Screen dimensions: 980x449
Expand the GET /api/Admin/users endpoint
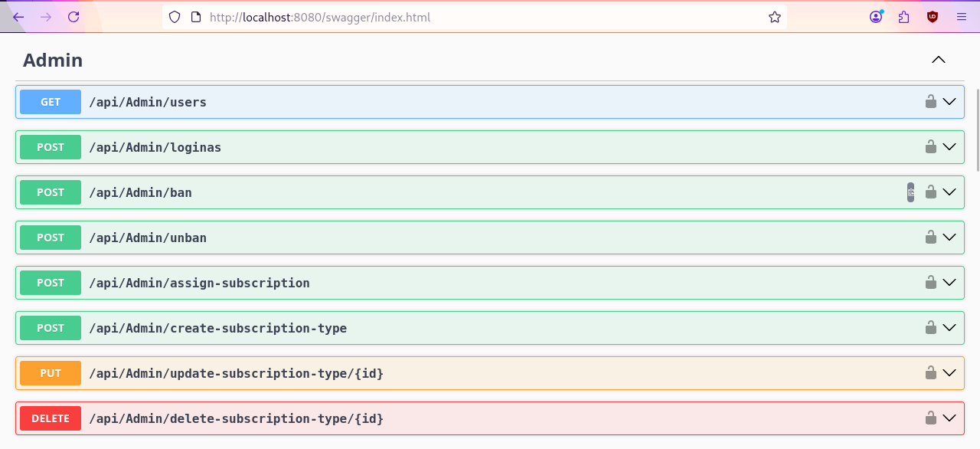pos(950,101)
